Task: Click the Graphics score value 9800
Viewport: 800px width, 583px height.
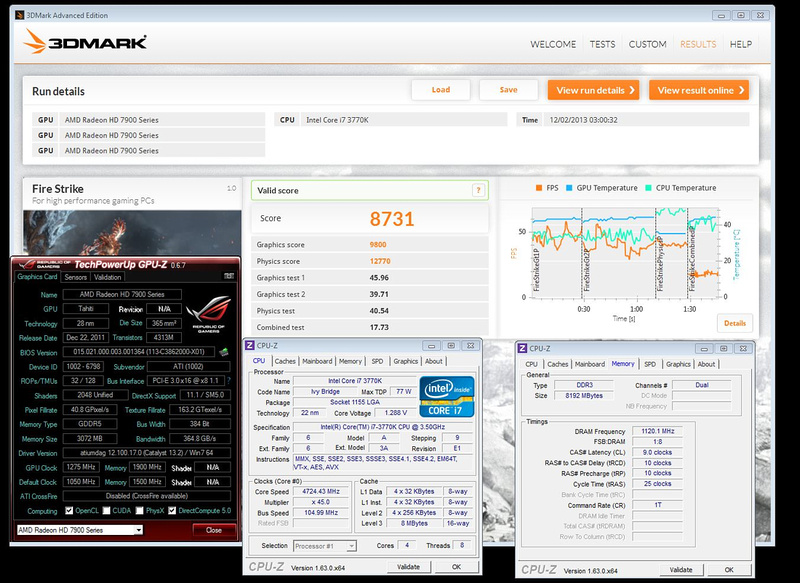Action: pyautogui.click(x=378, y=245)
